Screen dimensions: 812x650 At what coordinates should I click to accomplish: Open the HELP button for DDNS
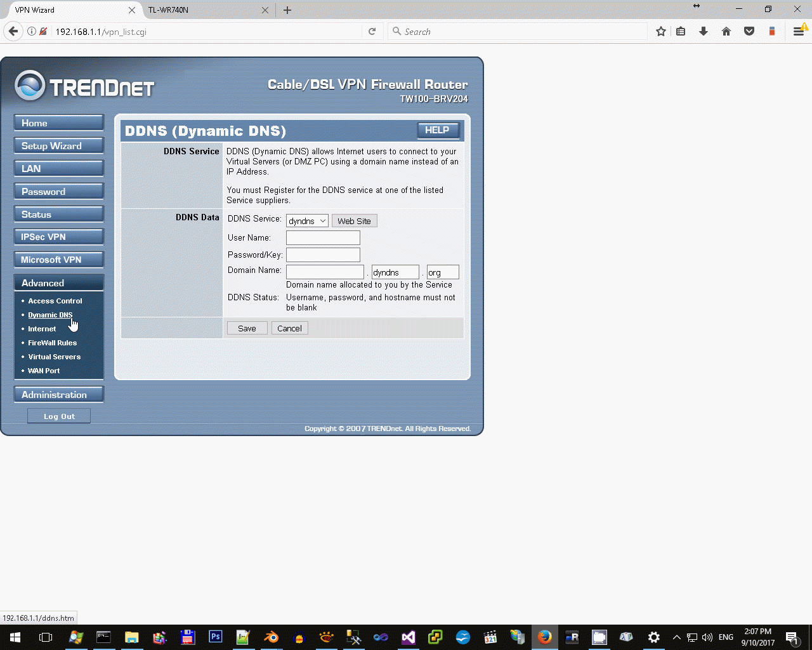click(437, 130)
